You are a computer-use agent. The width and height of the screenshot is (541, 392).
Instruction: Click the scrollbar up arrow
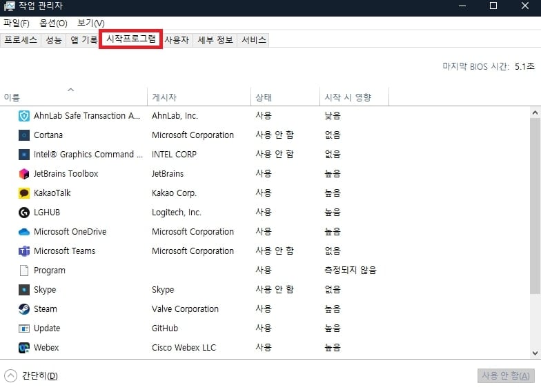pyautogui.click(x=535, y=112)
